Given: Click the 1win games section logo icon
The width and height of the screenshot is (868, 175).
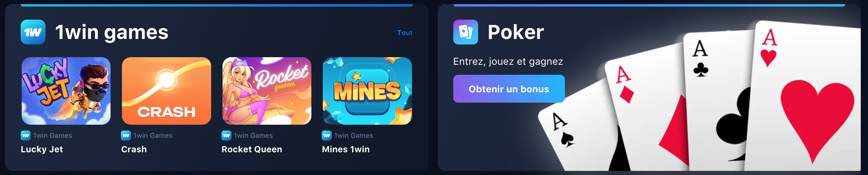Looking at the screenshot, I should pyautogui.click(x=33, y=32).
